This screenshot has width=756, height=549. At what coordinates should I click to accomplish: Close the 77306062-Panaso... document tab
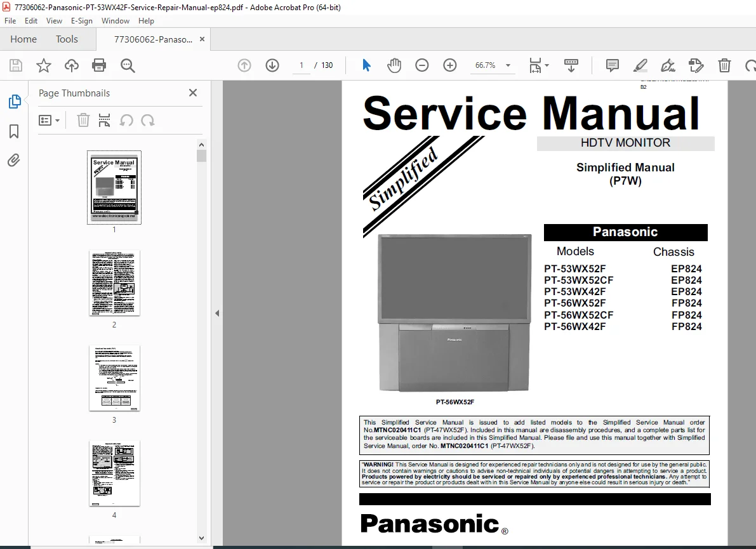coord(202,39)
